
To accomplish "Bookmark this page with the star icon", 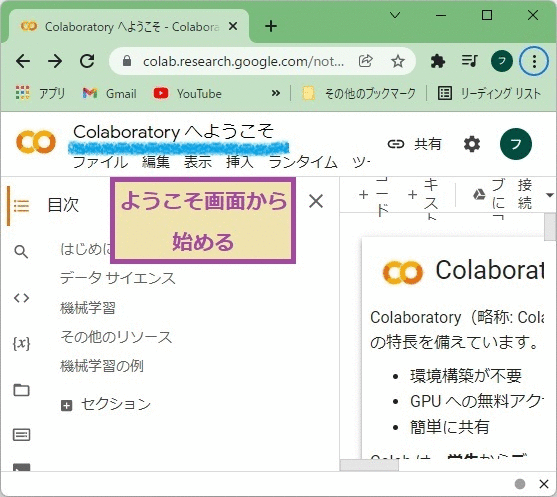I will tap(398, 61).
